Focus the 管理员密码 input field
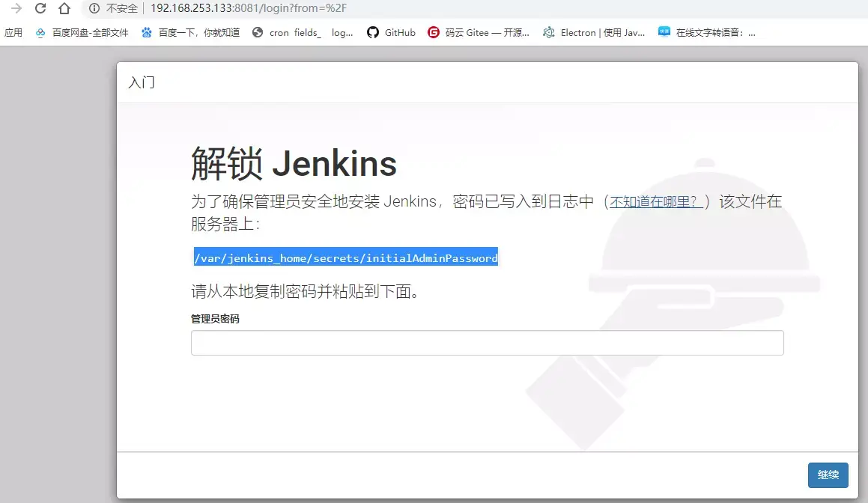The image size is (868, 503). (487, 343)
